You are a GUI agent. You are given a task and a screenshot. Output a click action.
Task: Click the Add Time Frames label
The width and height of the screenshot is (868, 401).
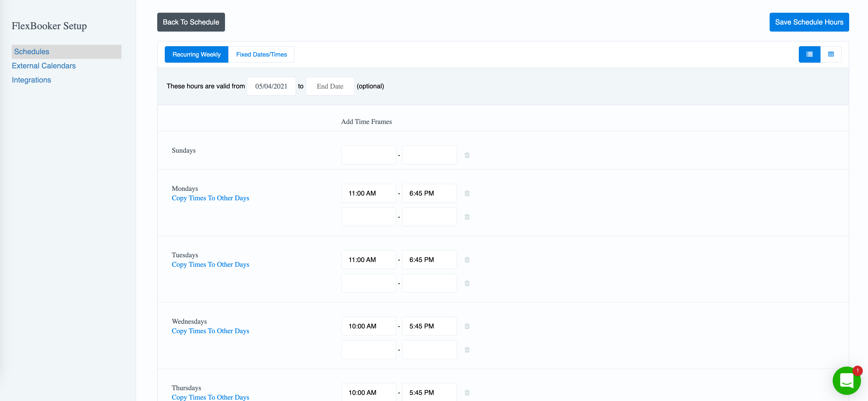366,122
